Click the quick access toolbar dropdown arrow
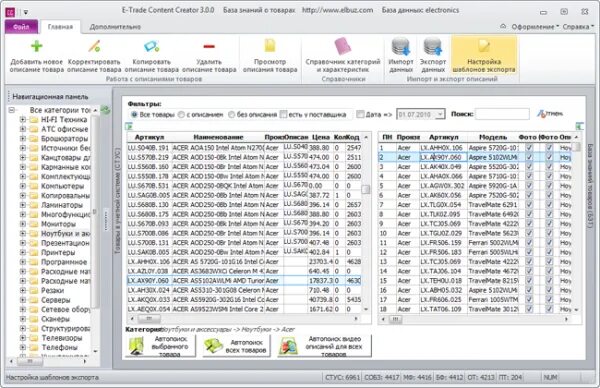 [26, 12]
